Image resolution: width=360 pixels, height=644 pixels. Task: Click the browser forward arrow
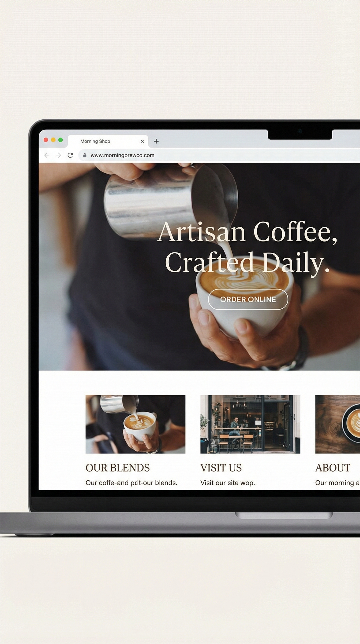click(59, 155)
